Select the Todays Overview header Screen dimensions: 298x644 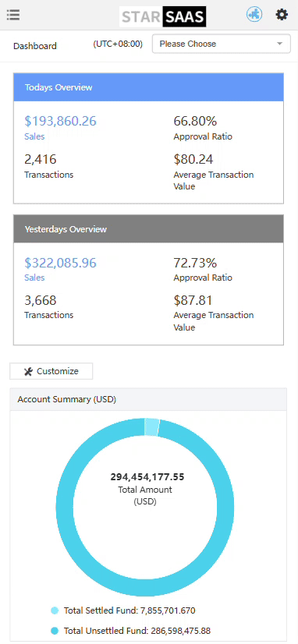149,87
